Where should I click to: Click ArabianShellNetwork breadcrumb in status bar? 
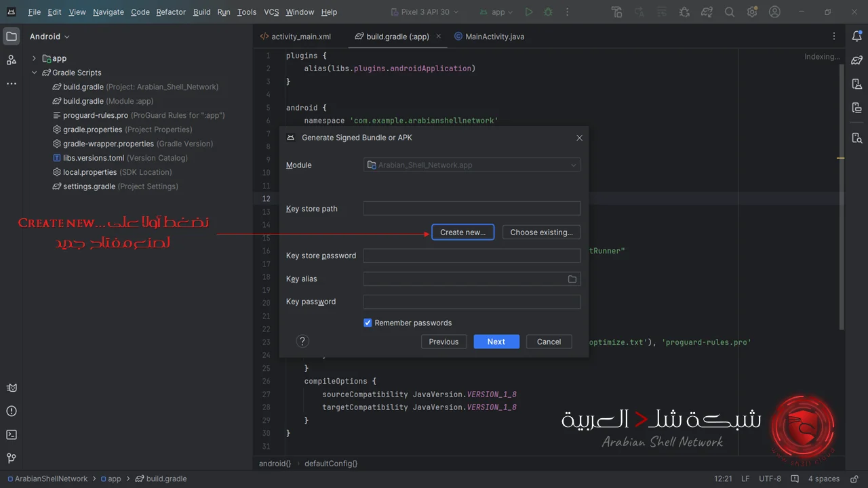pos(46,479)
